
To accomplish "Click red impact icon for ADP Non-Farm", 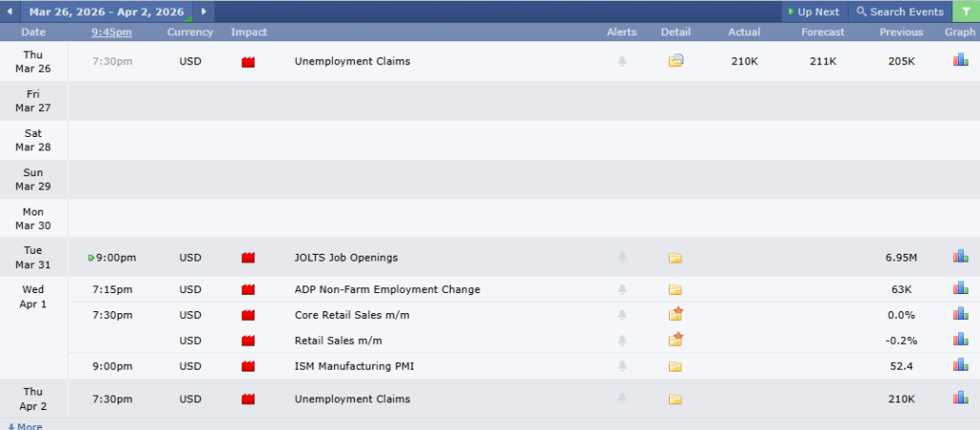I will [249, 289].
